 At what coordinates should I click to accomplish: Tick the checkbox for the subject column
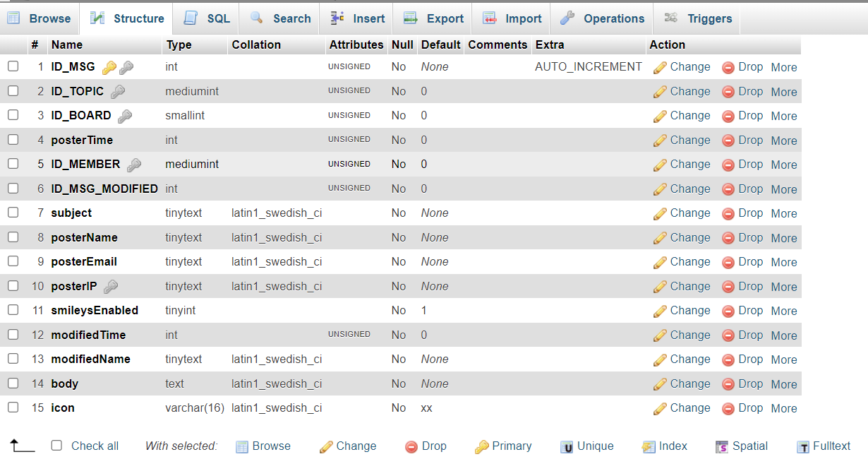point(13,213)
